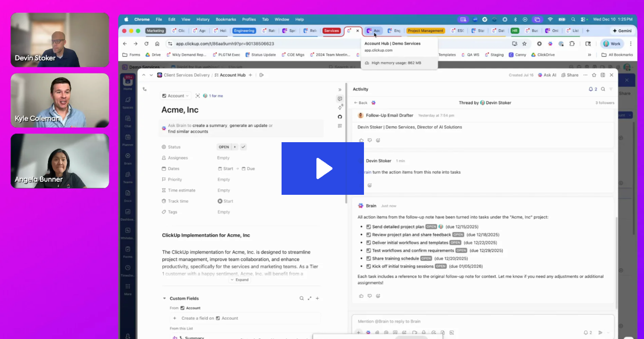Go to the next task with the down chevron

click(x=151, y=75)
